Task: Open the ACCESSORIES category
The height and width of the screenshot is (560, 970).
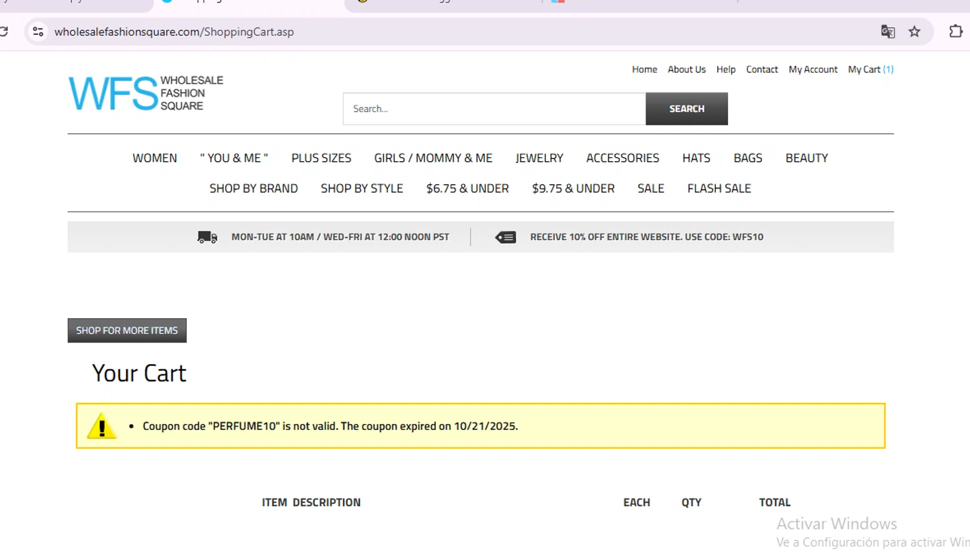Action: (x=623, y=158)
